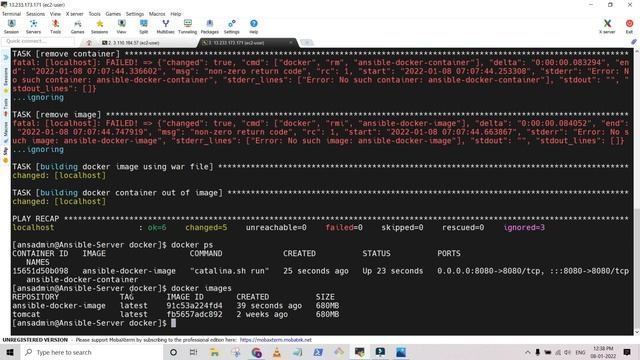
Task: Open the X server menu
Action: coord(74,14)
